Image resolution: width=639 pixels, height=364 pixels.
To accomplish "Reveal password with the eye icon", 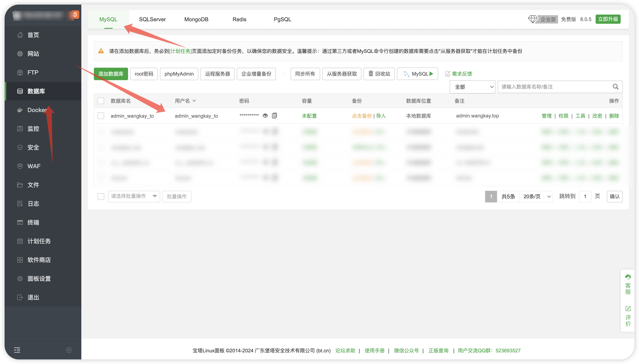I will pos(265,116).
